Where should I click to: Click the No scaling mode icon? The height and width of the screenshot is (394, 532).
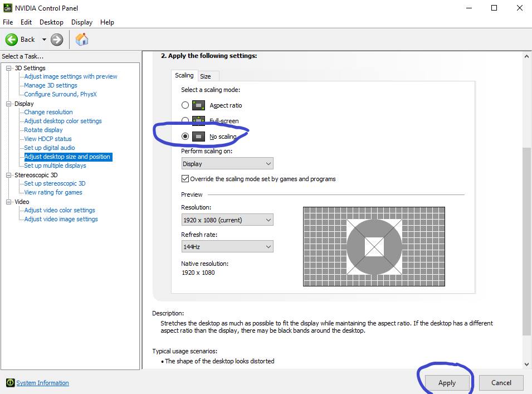(x=198, y=137)
